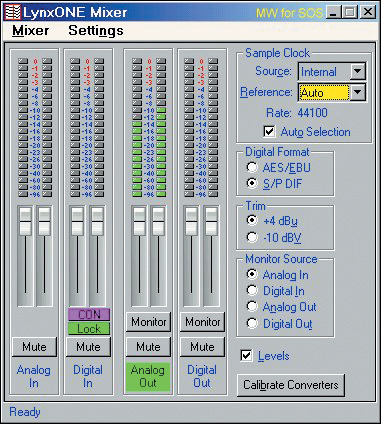Click the green Analog Out channel label
The width and height of the screenshot is (381, 424).
click(x=148, y=377)
